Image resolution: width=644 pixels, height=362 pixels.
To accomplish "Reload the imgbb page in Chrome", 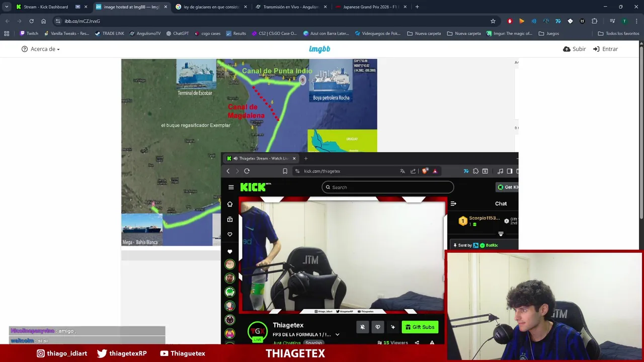I will click(x=31, y=21).
